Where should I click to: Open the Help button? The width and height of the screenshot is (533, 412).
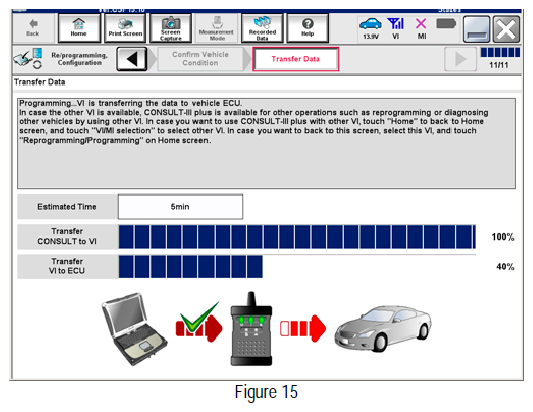pyautogui.click(x=308, y=28)
